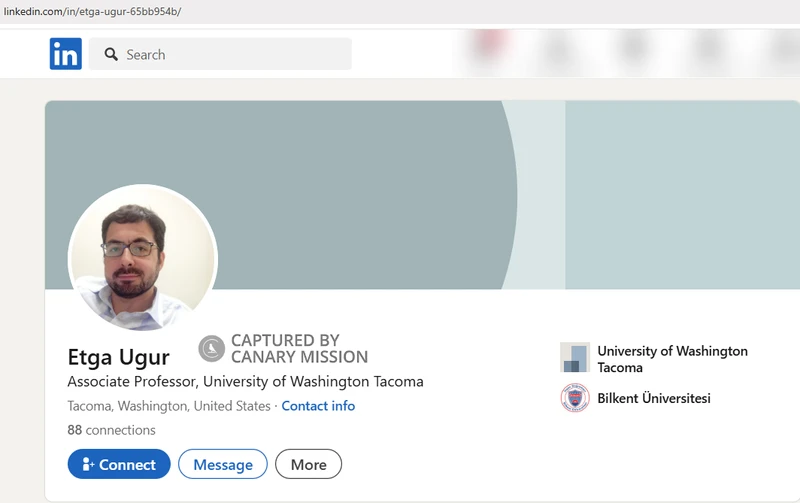View Etga Ugur's profile photo

pos(143,259)
